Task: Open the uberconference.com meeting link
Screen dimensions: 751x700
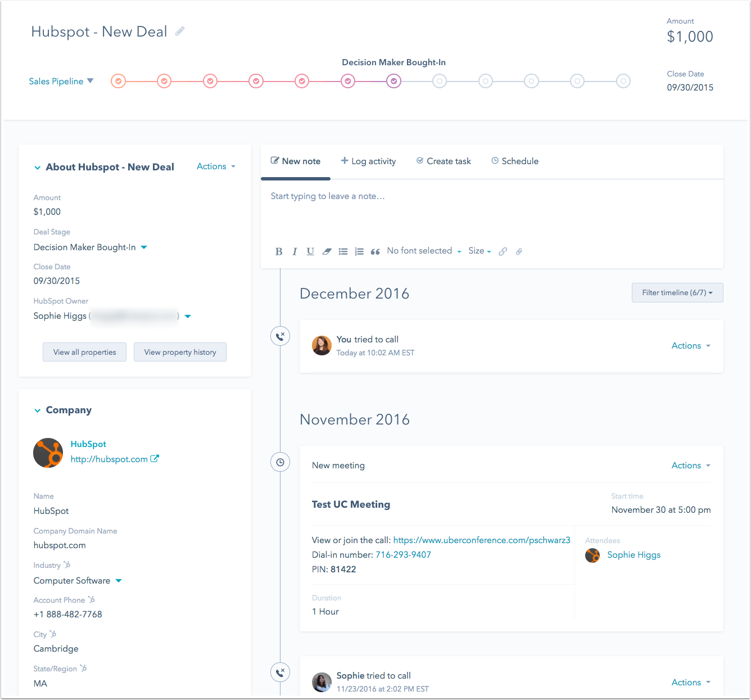Action: [x=482, y=540]
